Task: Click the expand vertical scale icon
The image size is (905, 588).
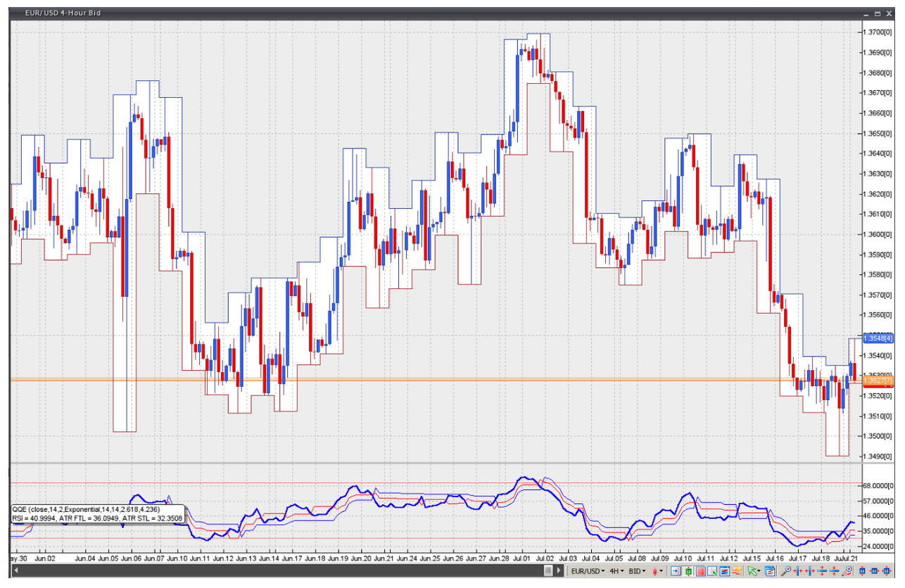Action: pos(822,570)
